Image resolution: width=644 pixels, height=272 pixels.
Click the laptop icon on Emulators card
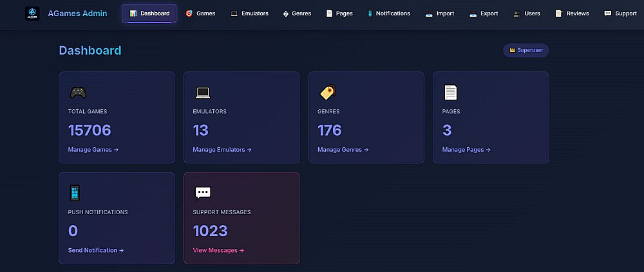(202, 93)
